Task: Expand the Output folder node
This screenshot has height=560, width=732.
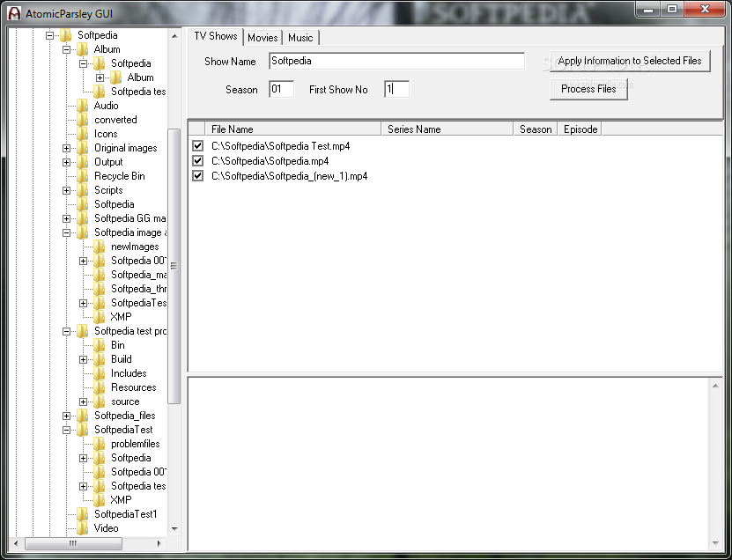Action: click(66, 162)
